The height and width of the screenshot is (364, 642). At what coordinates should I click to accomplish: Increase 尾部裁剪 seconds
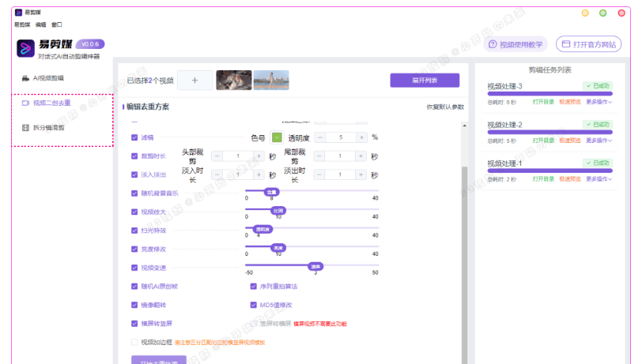point(361,156)
